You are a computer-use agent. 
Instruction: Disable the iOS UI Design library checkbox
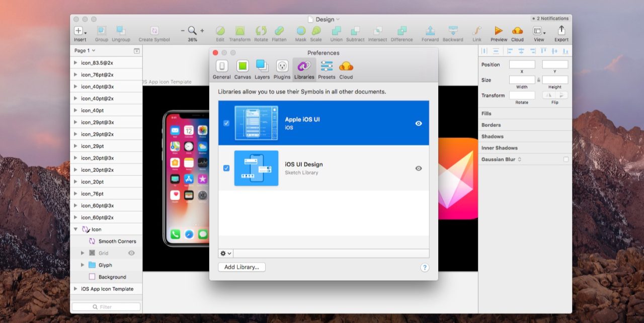tap(226, 168)
